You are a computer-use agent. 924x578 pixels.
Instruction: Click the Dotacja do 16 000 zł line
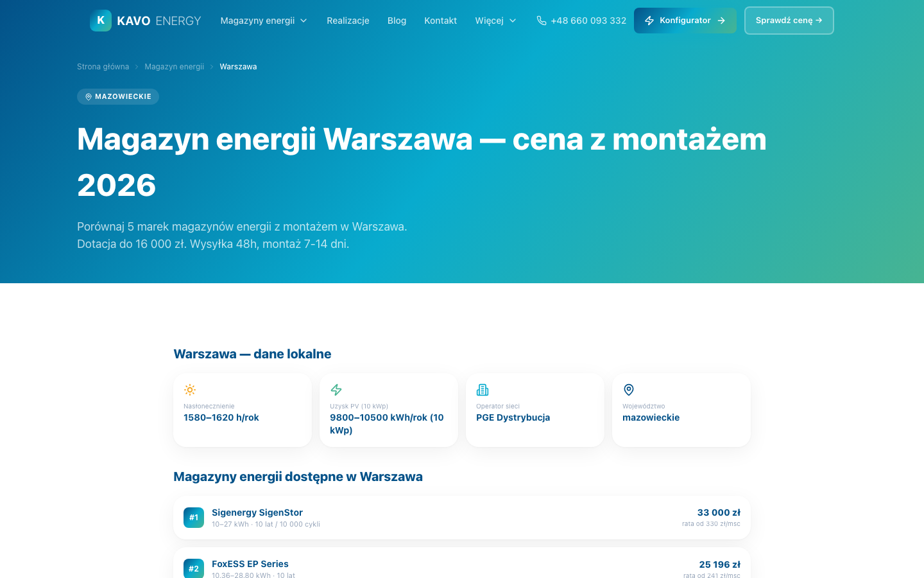(x=213, y=244)
